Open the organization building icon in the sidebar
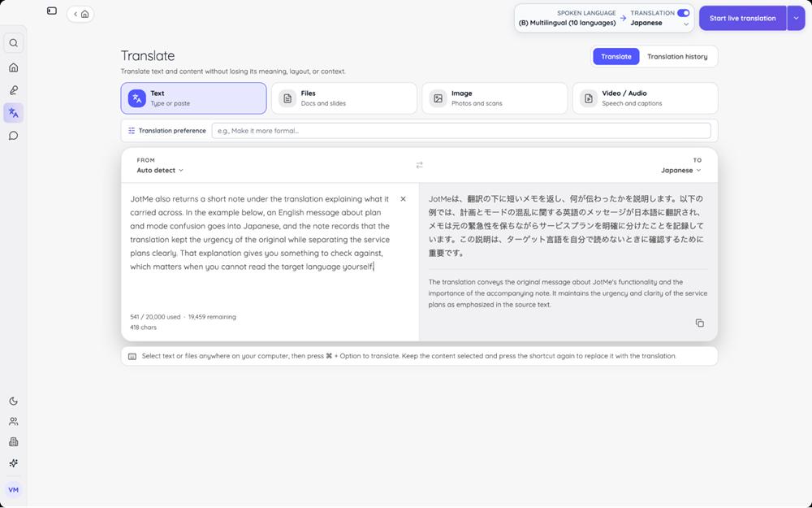812x508 pixels. 14,441
